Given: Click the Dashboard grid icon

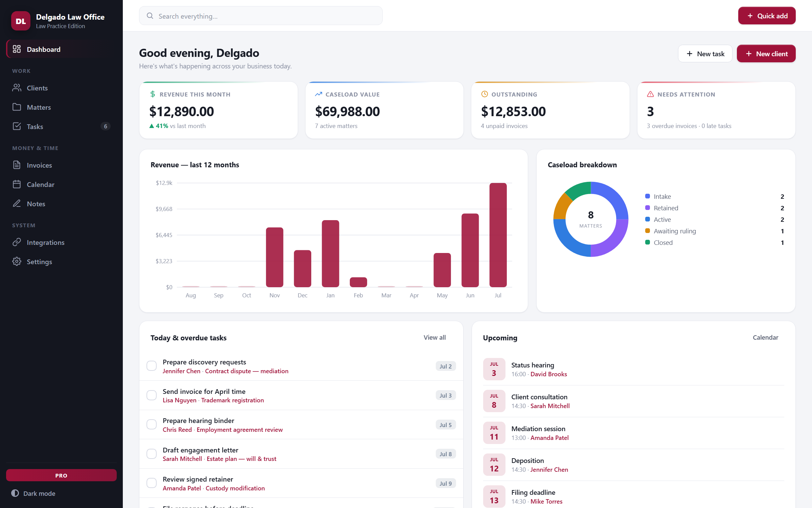Looking at the screenshot, I should 17,49.
